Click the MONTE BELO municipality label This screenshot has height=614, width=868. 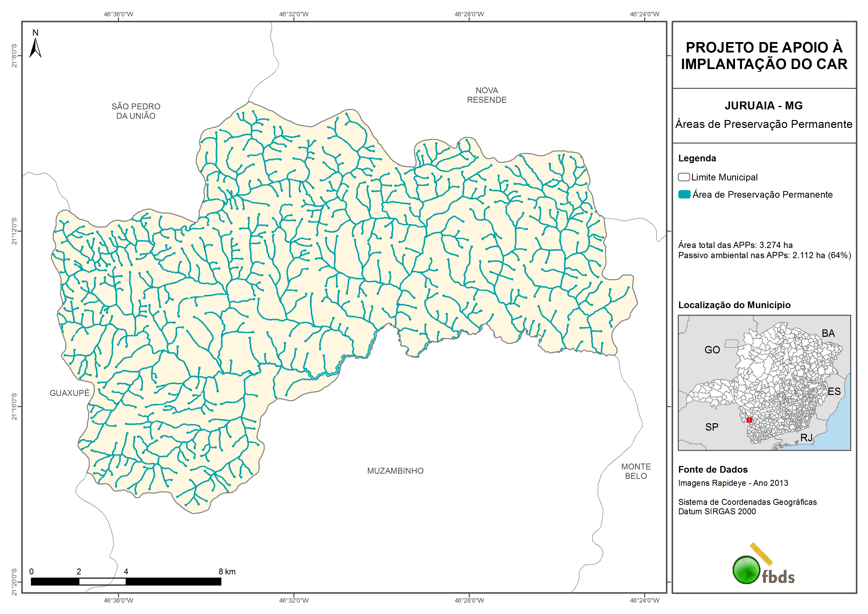(636, 471)
